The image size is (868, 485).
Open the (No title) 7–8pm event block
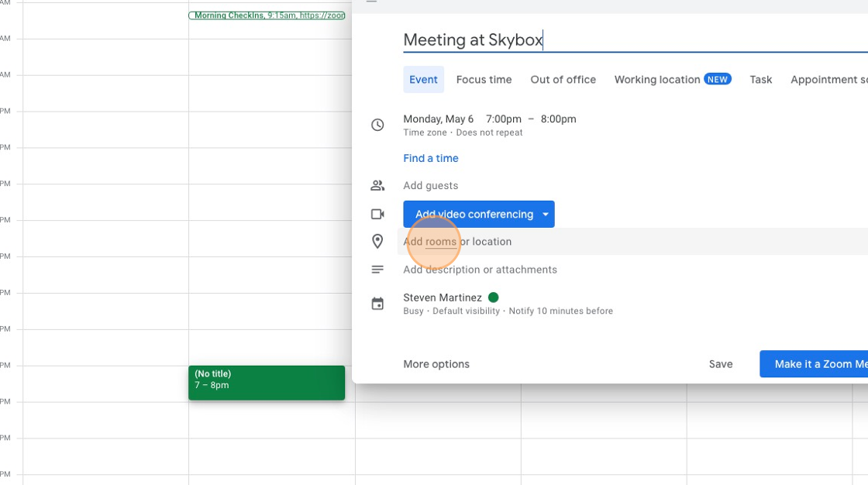click(267, 383)
